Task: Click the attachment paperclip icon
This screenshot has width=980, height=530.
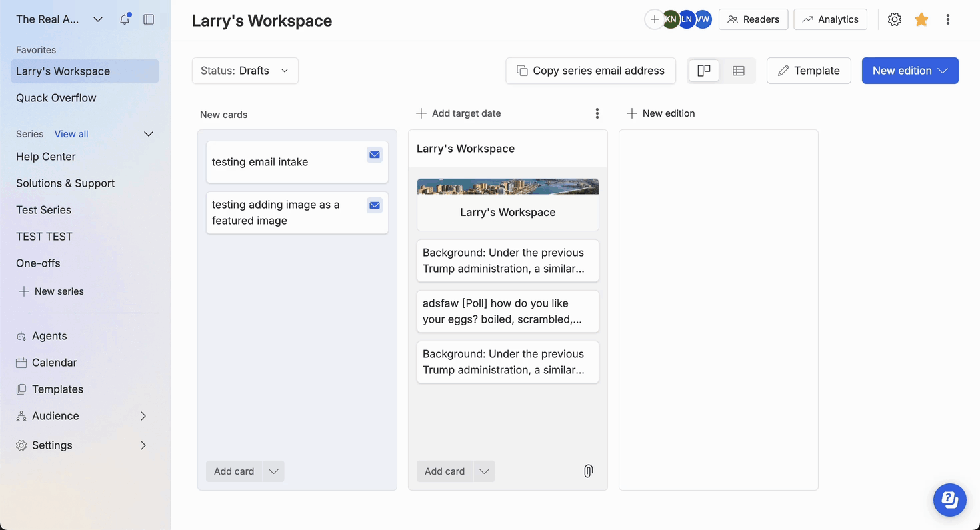Action: (588, 471)
